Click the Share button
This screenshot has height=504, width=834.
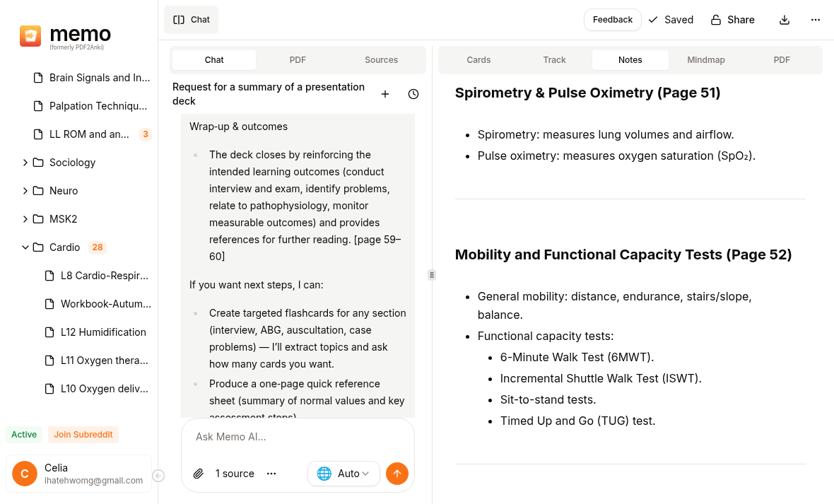point(733,20)
